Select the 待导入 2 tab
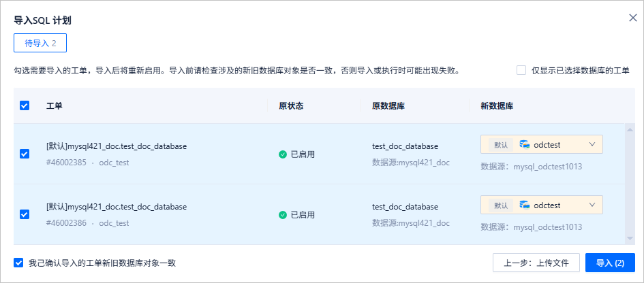Screen dimensions: 644x283 click(40, 43)
